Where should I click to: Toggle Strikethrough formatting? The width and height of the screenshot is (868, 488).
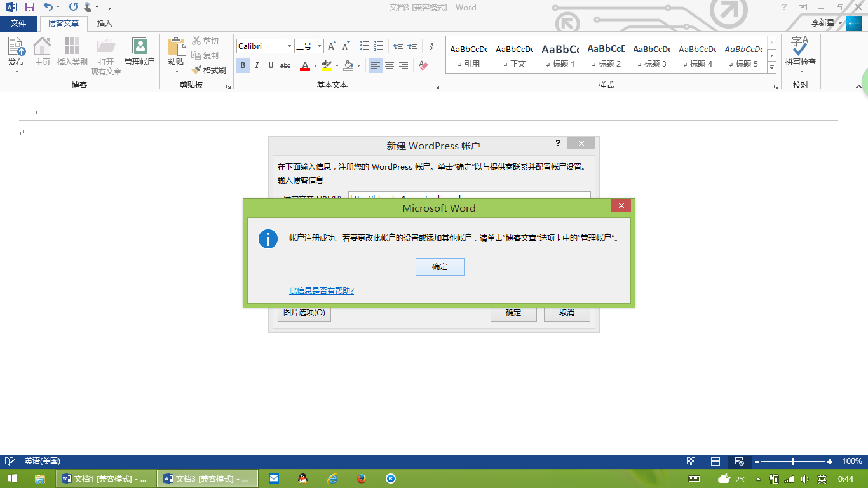[285, 65]
